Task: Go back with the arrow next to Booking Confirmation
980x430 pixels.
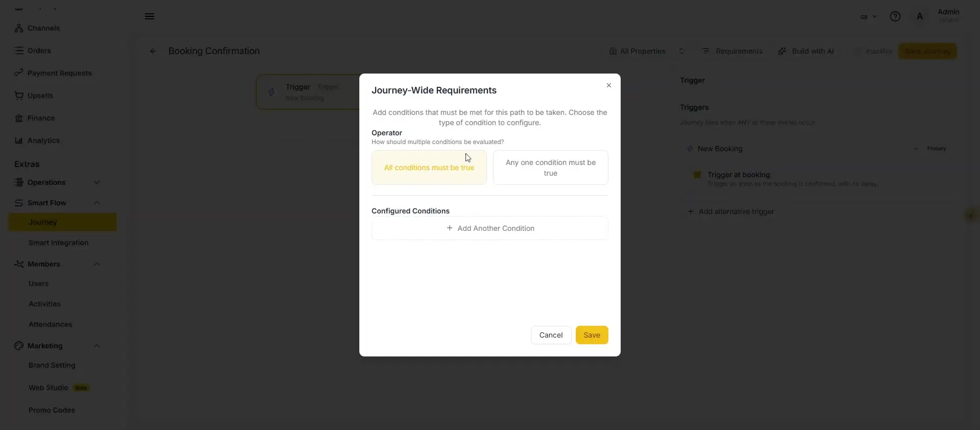Action: coord(153,51)
